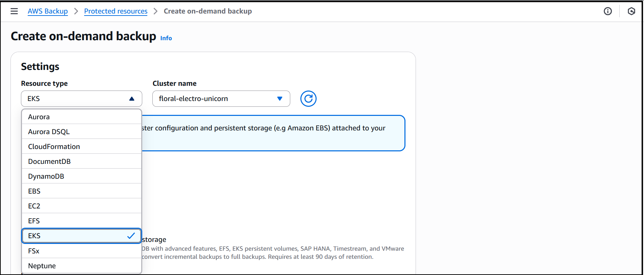Choose DynamoDB resource type
This screenshot has width=644, height=275.
(x=81, y=176)
